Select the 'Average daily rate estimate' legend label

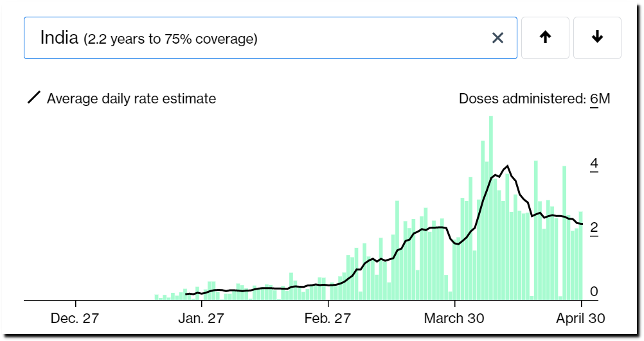tap(131, 99)
